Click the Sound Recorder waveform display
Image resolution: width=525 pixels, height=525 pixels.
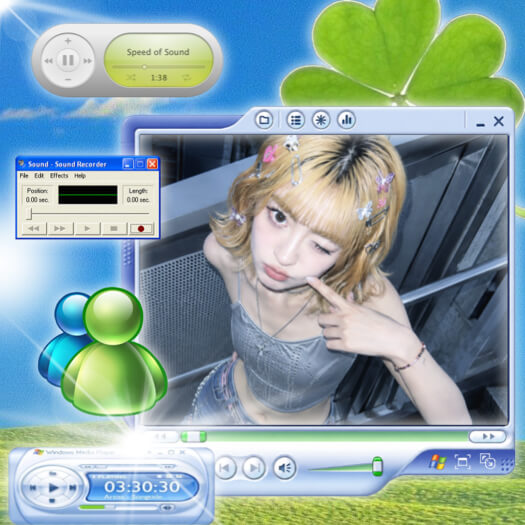(88, 195)
